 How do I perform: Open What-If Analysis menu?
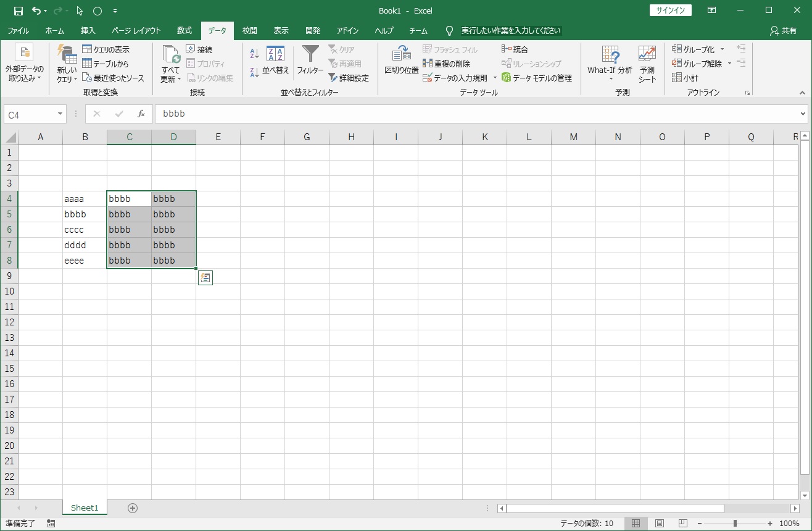[x=610, y=64]
